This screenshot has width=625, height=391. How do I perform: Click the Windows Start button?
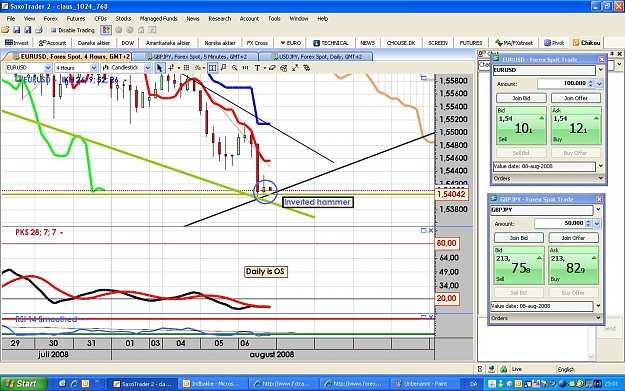(23, 383)
